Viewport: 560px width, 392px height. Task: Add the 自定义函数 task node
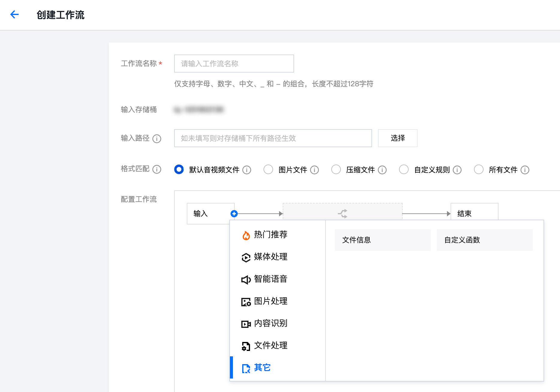point(484,240)
